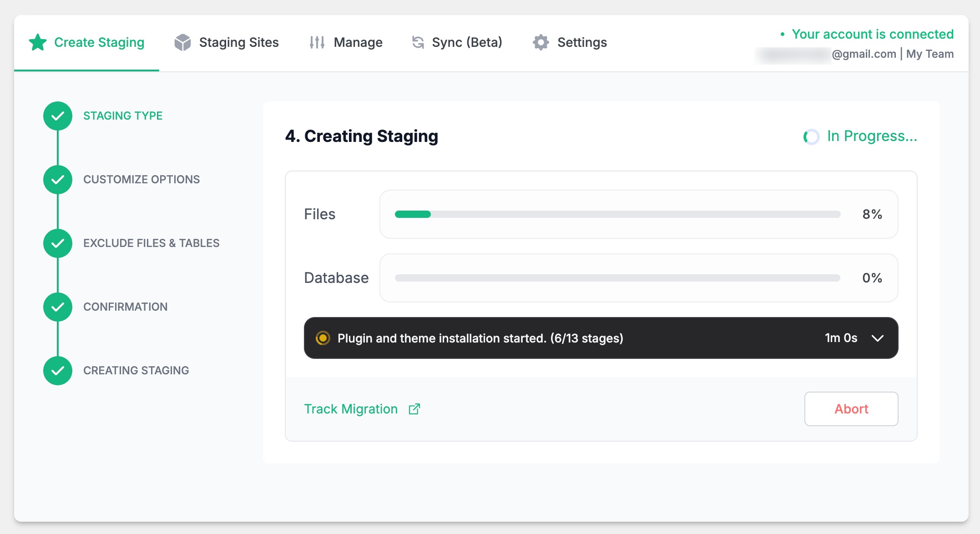Click the yellow status dot in stage bar
This screenshot has width=980, height=534.
pos(323,338)
